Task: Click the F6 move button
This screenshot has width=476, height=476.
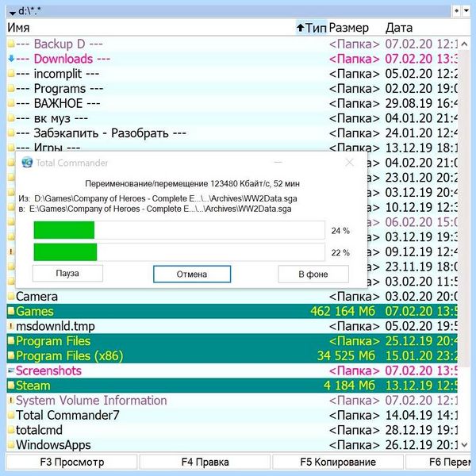Action: point(440,462)
